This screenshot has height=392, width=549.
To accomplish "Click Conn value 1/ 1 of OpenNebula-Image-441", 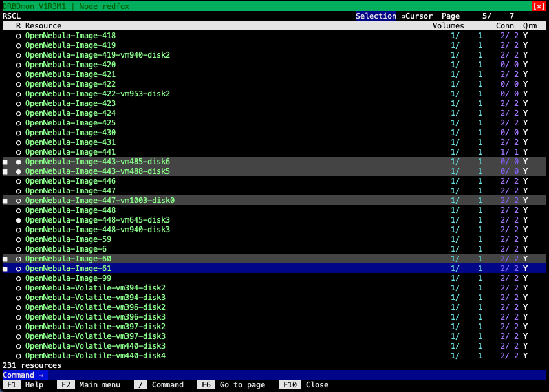I will (x=510, y=152).
